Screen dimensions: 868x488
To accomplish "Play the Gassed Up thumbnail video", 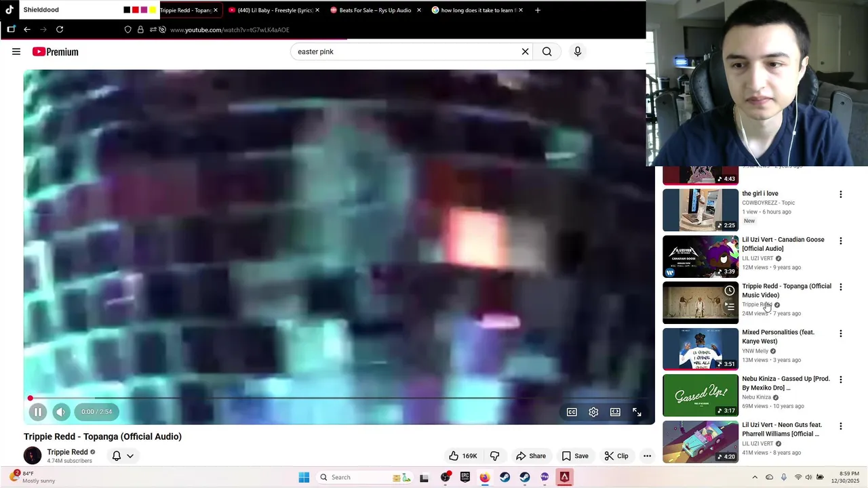I will (x=701, y=395).
